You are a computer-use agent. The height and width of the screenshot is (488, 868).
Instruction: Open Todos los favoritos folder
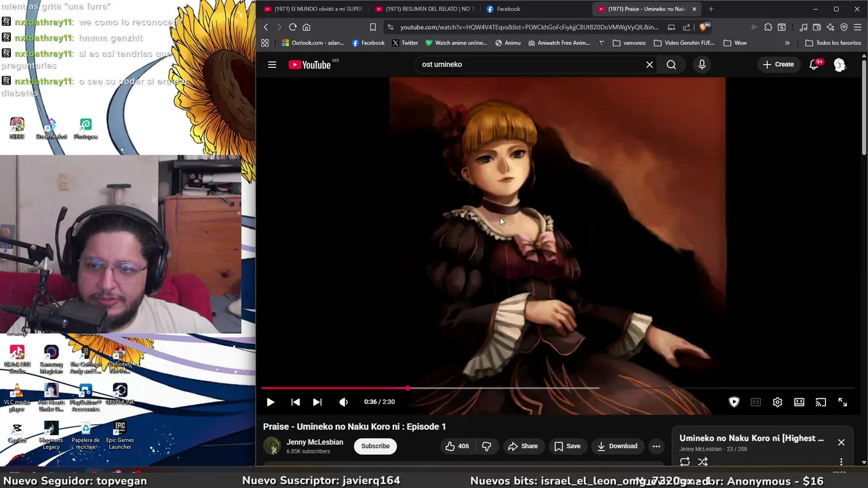(833, 43)
